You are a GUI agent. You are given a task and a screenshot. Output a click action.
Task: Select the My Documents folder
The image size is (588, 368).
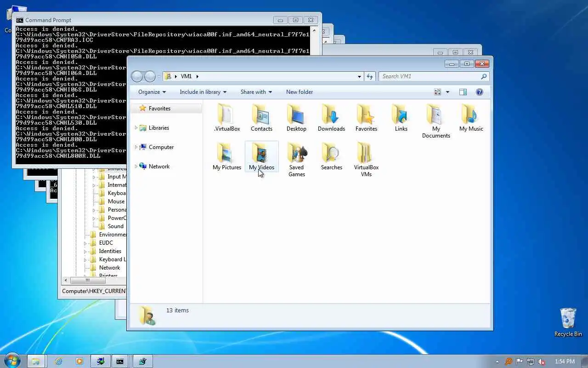click(x=436, y=121)
